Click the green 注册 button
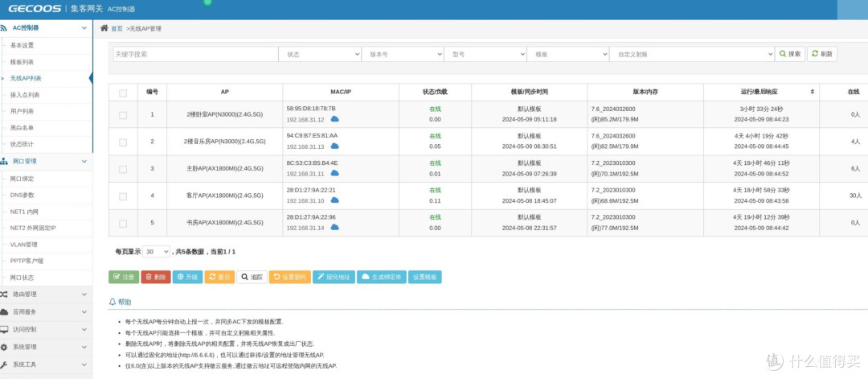Viewport: 868px width, 379px height. [124, 277]
